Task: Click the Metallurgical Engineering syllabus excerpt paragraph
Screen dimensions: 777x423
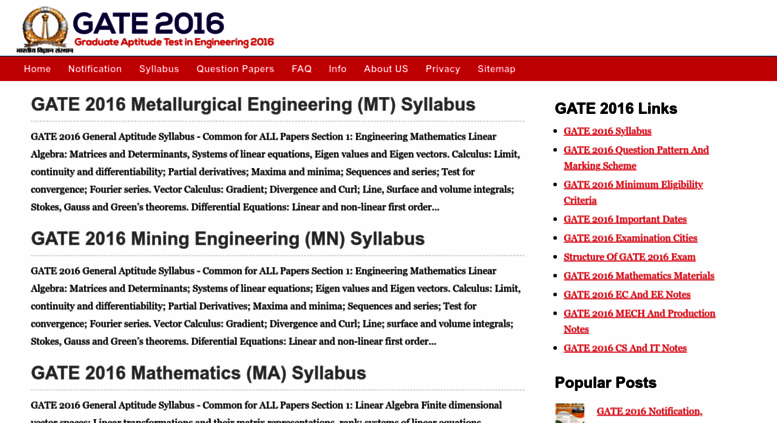Action: click(x=276, y=172)
